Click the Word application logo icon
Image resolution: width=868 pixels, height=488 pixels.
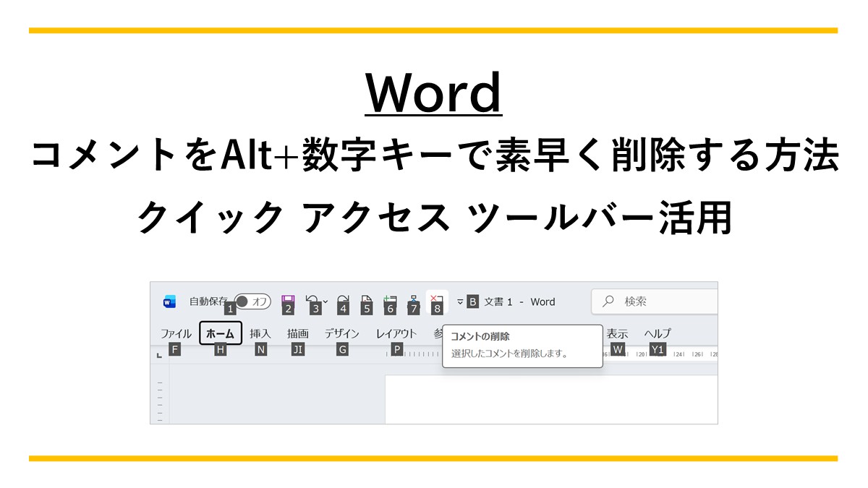pos(170,301)
